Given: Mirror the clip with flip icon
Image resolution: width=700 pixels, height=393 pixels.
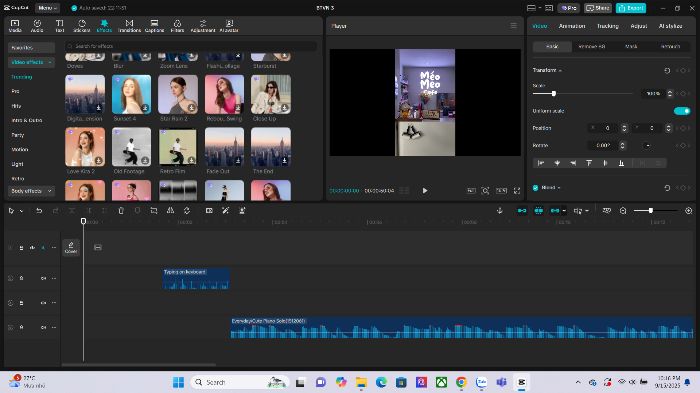Looking at the screenshot, I should click(x=170, y=210).
